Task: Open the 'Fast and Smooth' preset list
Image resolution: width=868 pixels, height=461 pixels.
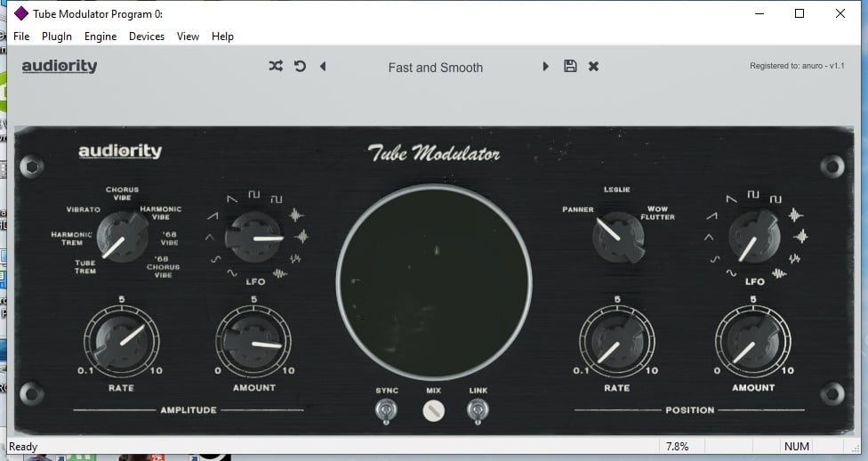Action: pyautogui.click(x=436, y=68)
